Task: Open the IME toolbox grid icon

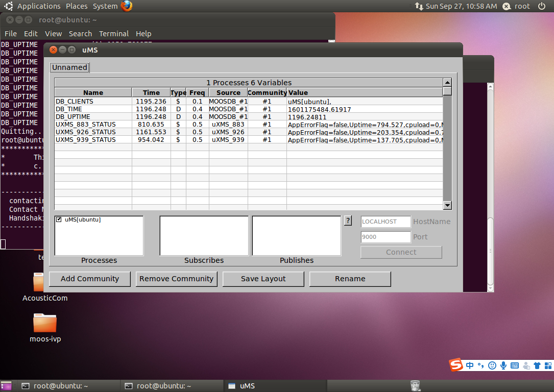Action: (x=548, y=365)
